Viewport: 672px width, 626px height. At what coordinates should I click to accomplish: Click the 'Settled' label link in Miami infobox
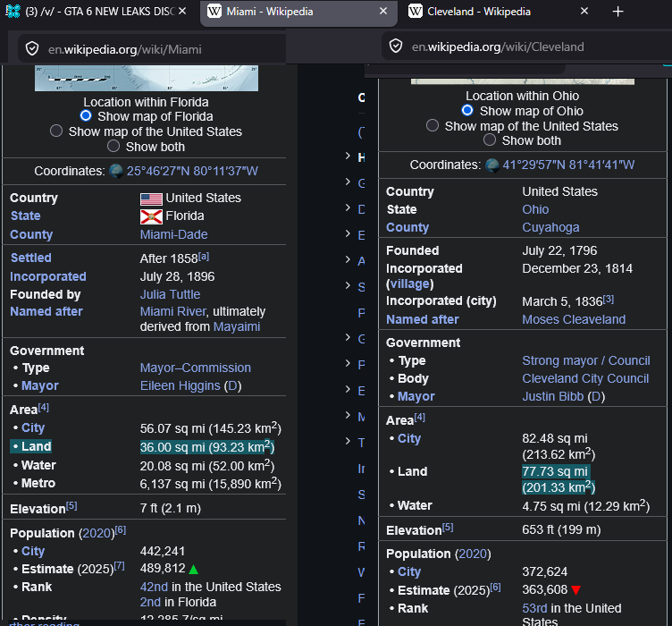click(x=31, y=258)
